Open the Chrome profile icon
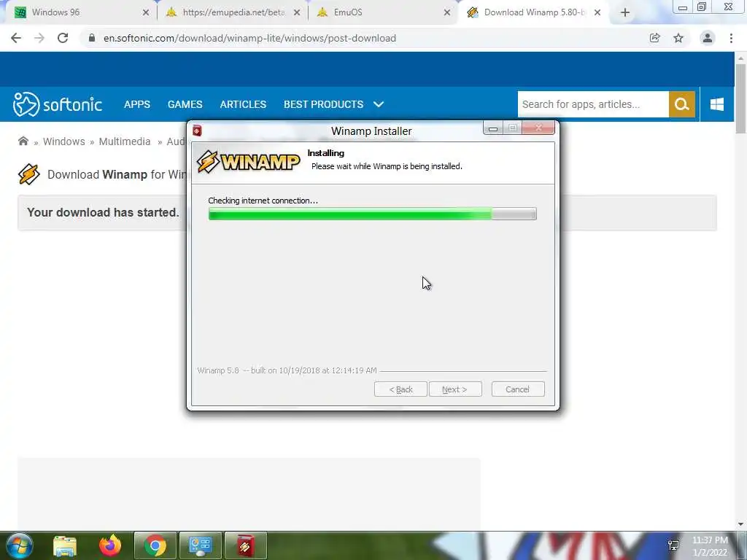 click(708, 38)
